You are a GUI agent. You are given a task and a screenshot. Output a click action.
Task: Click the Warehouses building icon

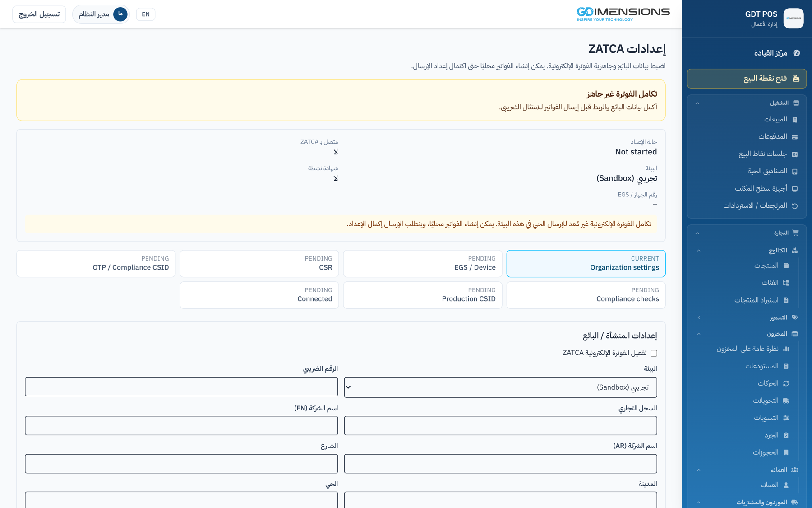786,366
